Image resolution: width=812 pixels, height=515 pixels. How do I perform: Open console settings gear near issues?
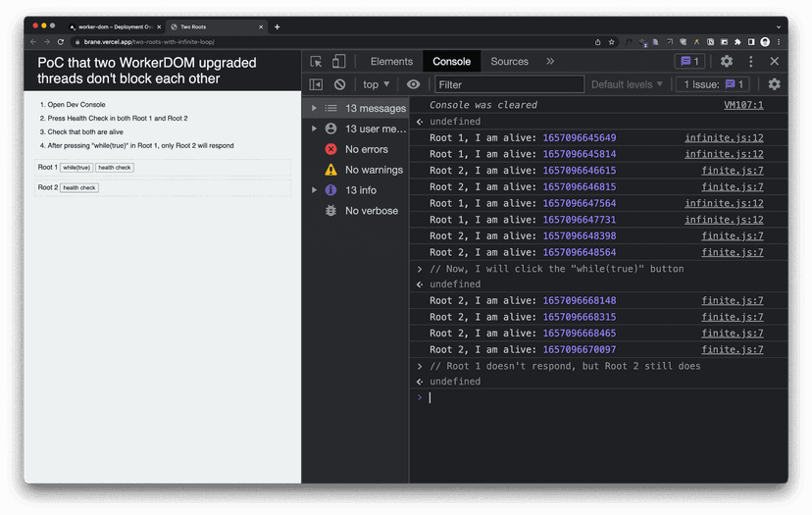tap(774, 84)
